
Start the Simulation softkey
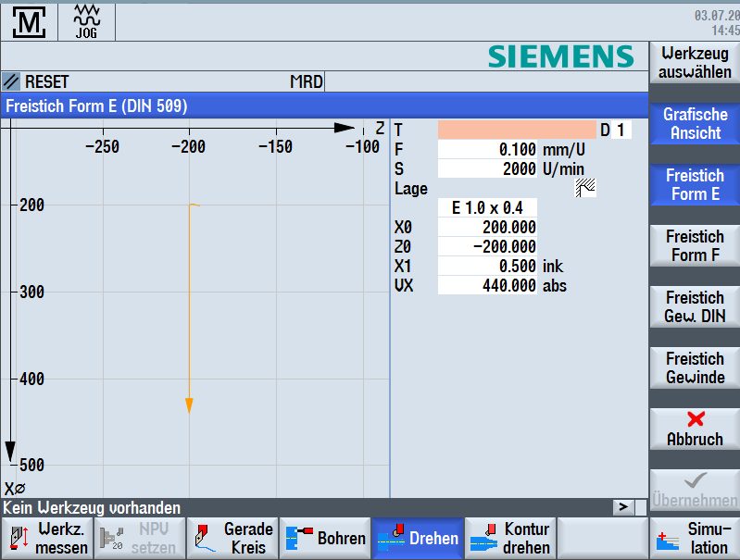pyautogui.click(x=695, y=539)
